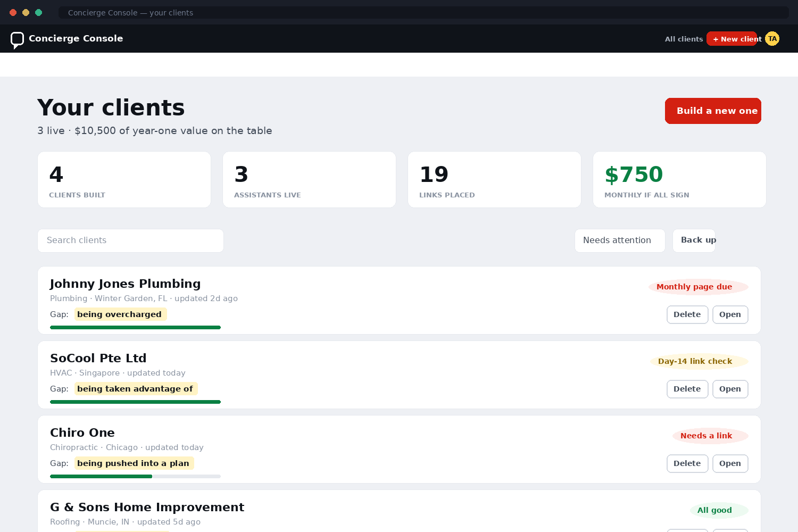Click the 'being overcharged' gap tag
This screenshot has width=798, height=532.
[120, 314]
